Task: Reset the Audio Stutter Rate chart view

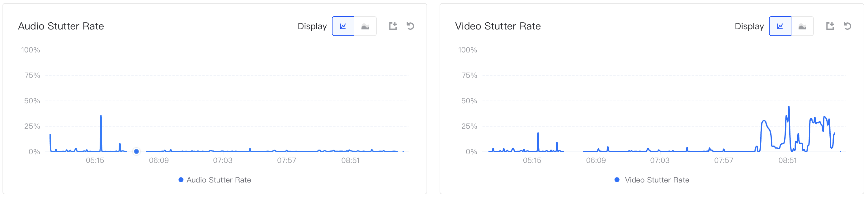Action: coord(410,26)
